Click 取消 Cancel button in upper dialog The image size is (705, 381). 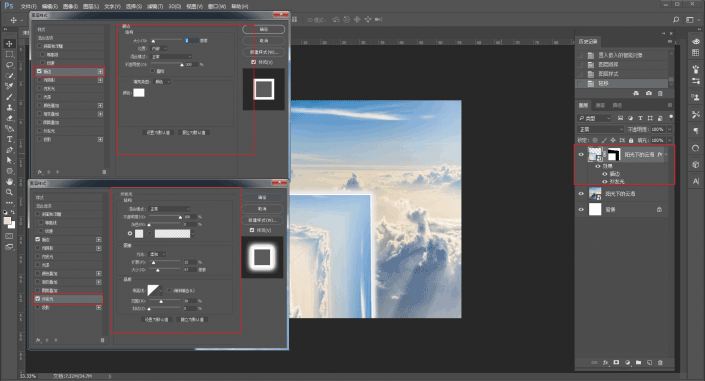tap(264, 41)
